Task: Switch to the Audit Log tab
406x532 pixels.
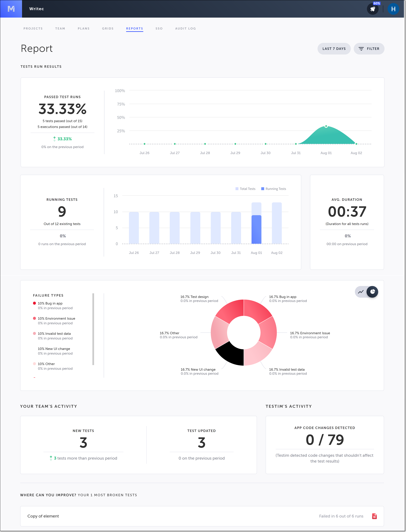Action: 185,28
